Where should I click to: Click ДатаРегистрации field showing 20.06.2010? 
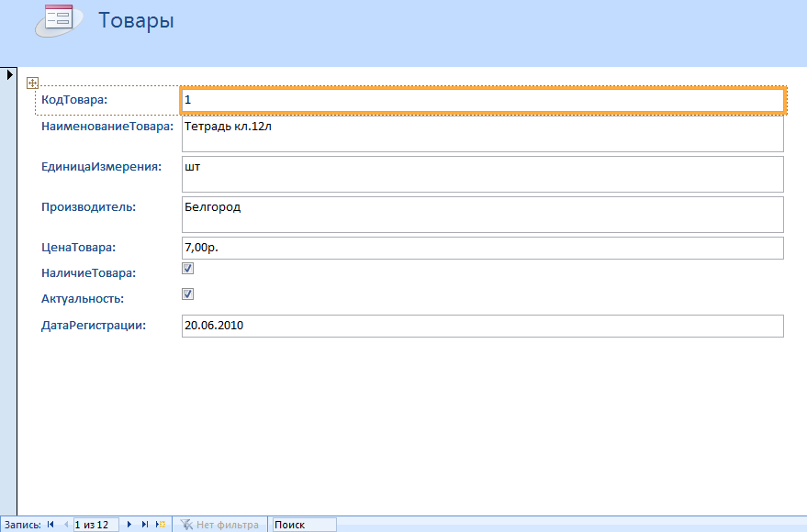(x=483, y=326)
